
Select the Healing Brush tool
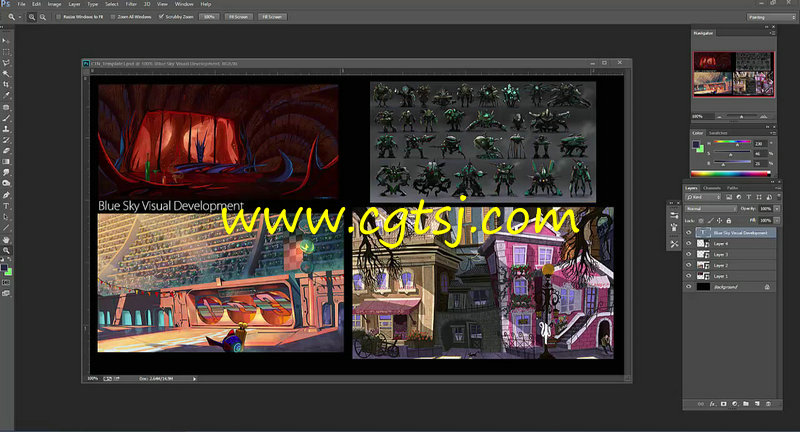[x=6, y=108]
